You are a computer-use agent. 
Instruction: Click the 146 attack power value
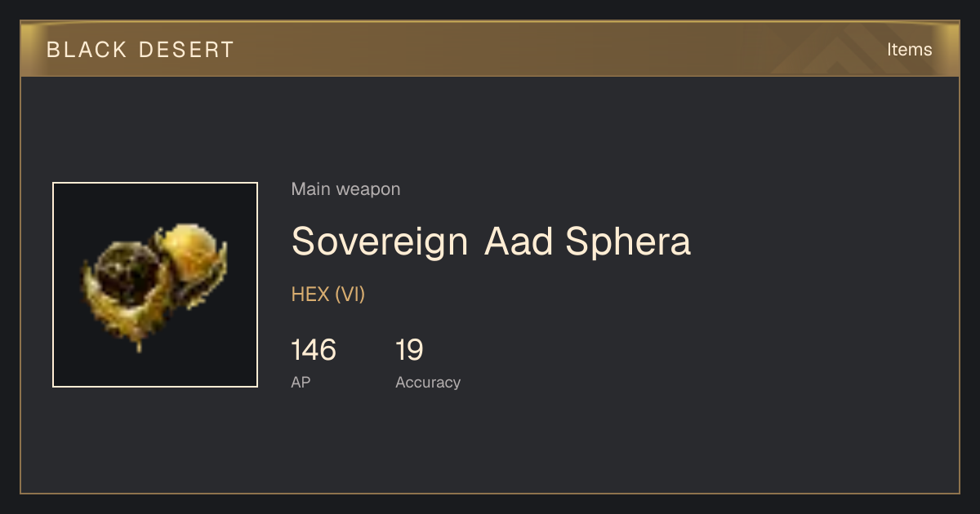(314, 350)
